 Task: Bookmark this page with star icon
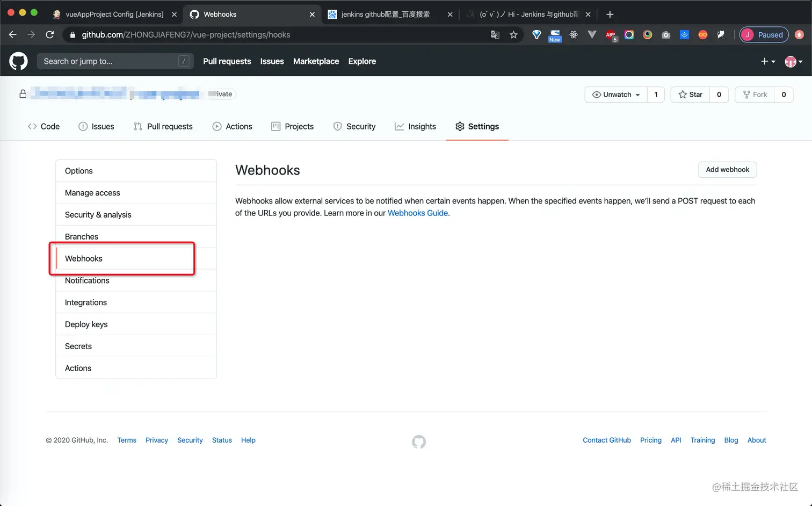click(513, 35)
